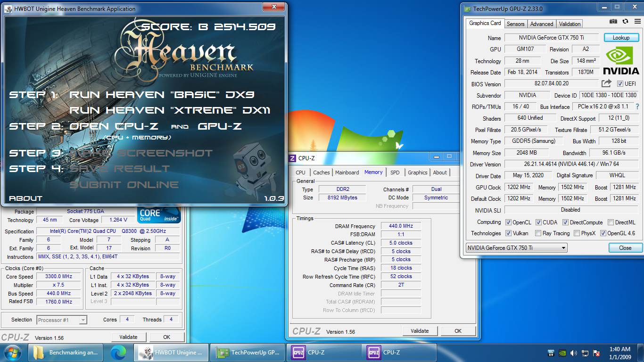The width and height of the screenshot is (644, 362).
Task: Click the NVIDIA logo in GPU-Z
Action: 621,61
